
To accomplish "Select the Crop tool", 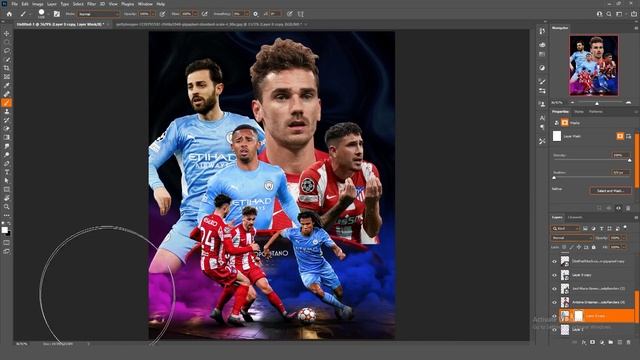I will click(7, 68).
